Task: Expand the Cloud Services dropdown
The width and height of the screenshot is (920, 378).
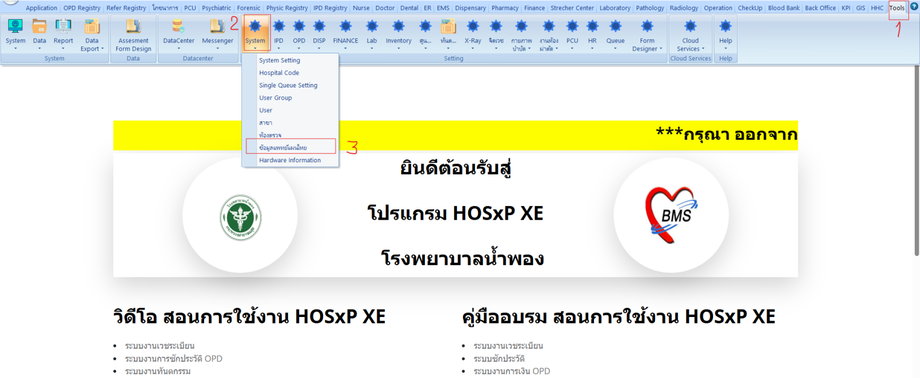Action: tap(691, 35)
